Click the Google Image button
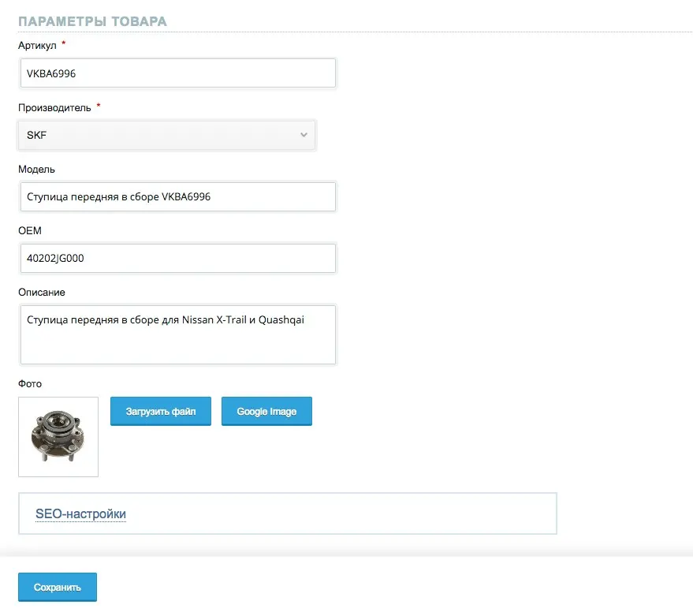The height and width of the screenshot is (616, 693). 266,411
